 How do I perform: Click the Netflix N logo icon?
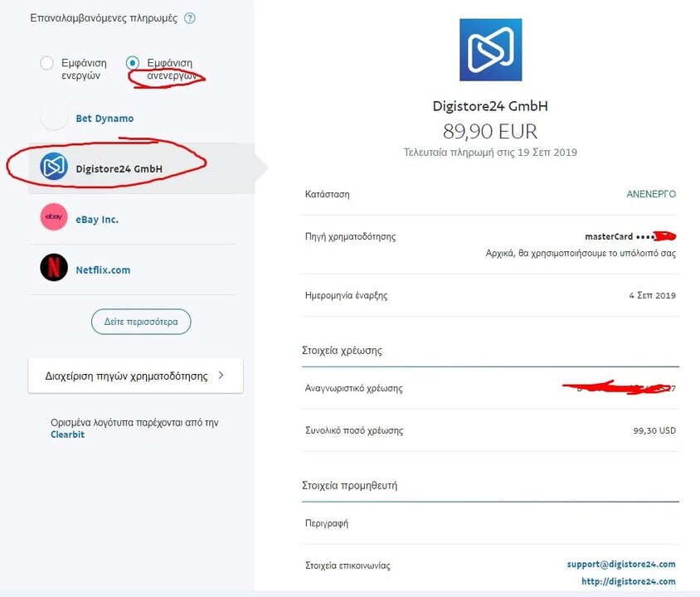(x=54, y=267)
